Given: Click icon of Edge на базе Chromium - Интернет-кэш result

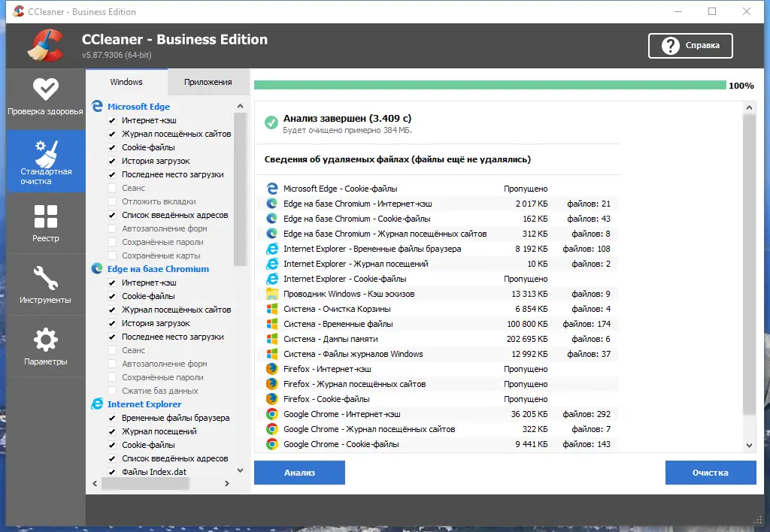Looking at the screenshot, I should tap(271, 204).
